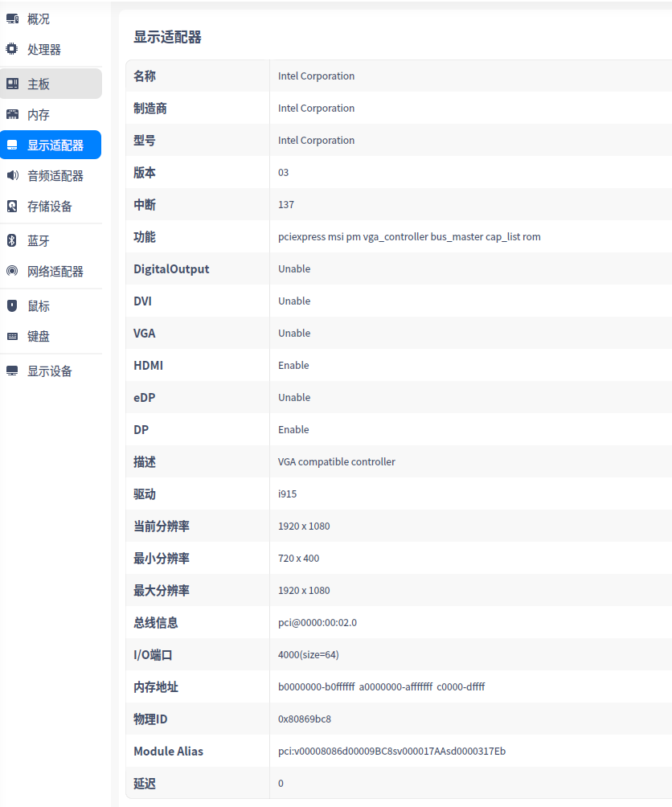Click the 处理器 processor chip icon
This screenshot has height=807, width=672.
(x=12, y=49)
